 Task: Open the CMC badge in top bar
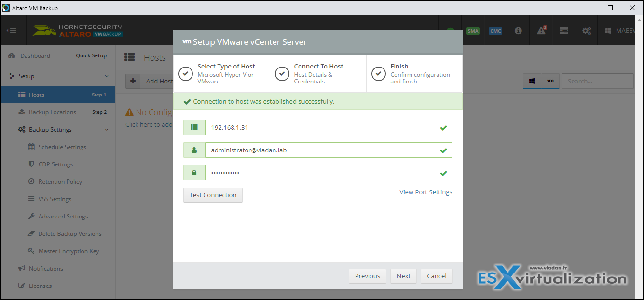coord(495,31)
